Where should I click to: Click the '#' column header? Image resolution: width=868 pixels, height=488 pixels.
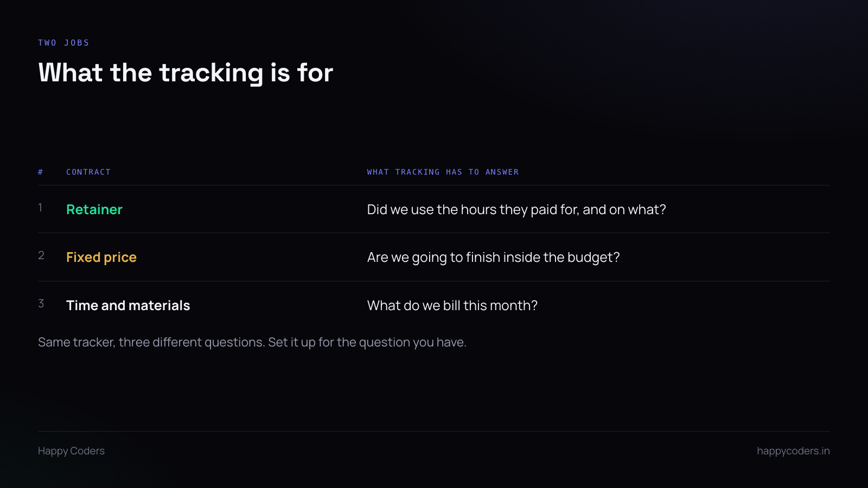coord(41,172)
